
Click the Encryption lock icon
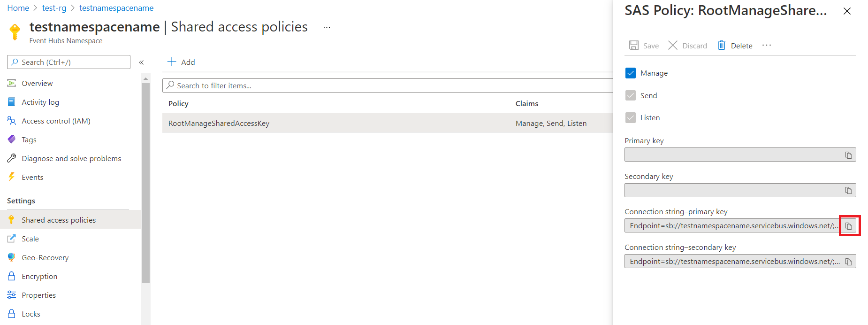[x=12, y=276]
